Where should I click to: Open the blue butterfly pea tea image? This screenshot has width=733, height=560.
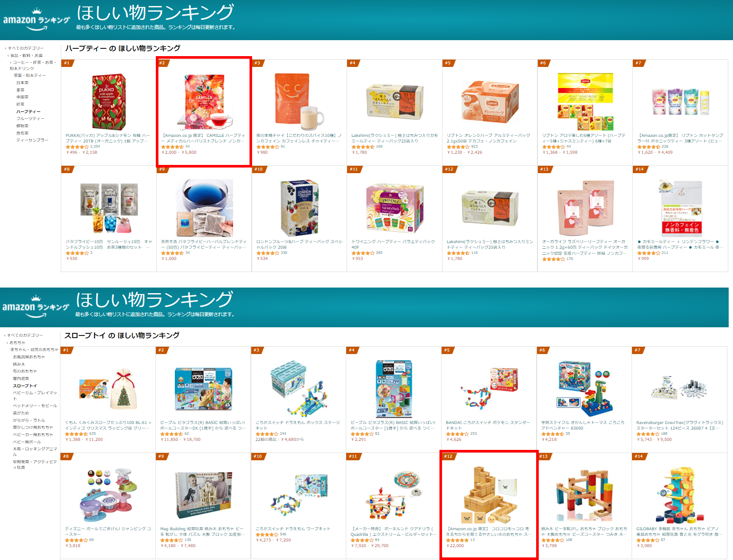204,208
